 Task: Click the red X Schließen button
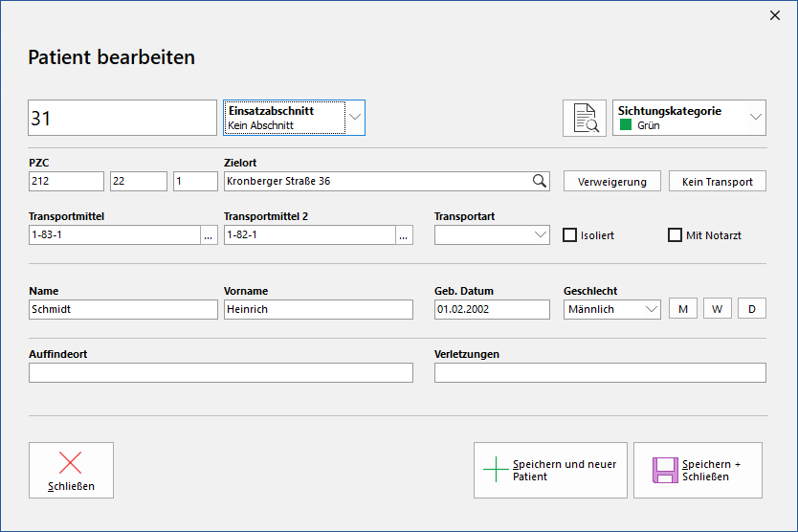[x=71, y=470]
